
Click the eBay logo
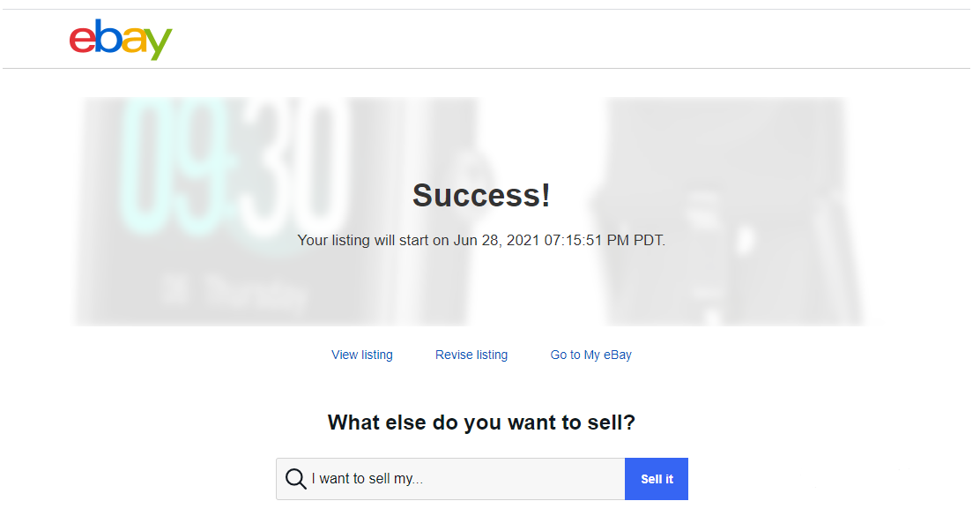[x=121, y=40]
